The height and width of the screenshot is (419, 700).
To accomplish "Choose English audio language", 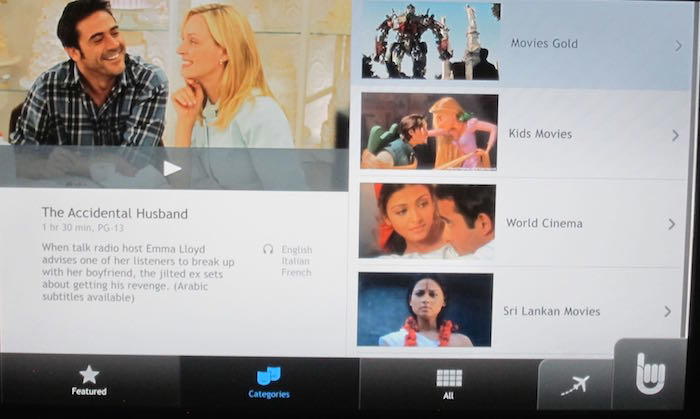I will [x=296, y=249].
